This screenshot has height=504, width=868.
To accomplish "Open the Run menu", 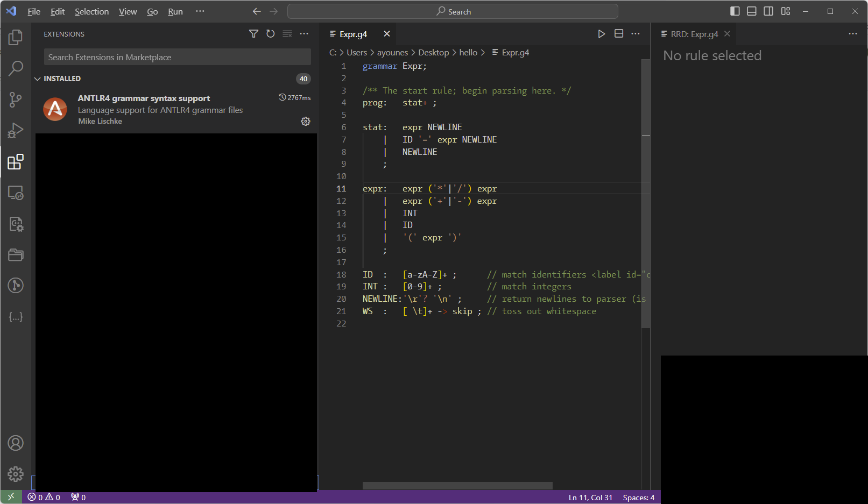I will pos(175,11).
